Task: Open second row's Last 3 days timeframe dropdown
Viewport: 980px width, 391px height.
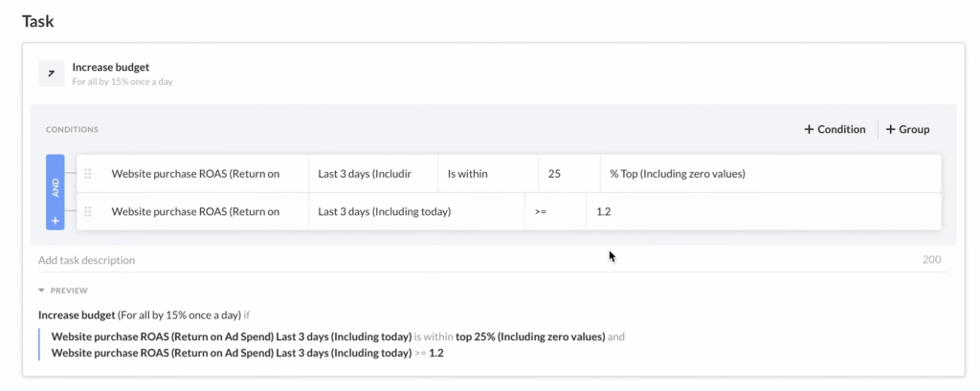Action: click(415, 211)
